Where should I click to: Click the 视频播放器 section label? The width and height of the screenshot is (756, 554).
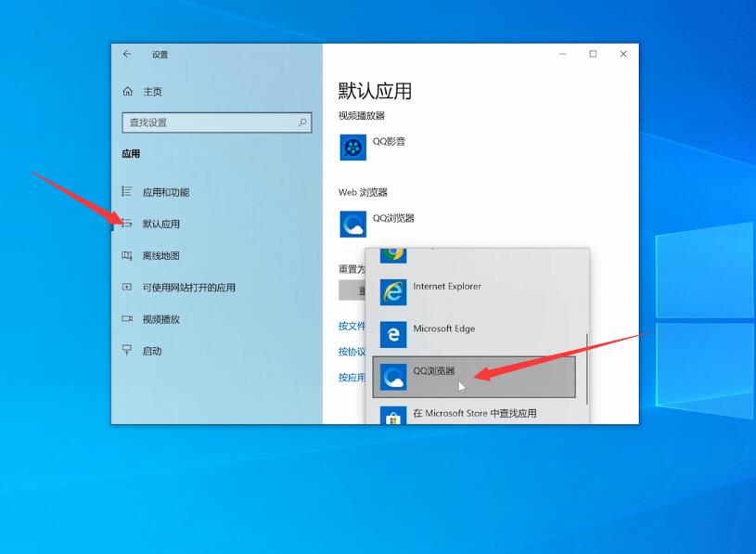coord(362,116)
